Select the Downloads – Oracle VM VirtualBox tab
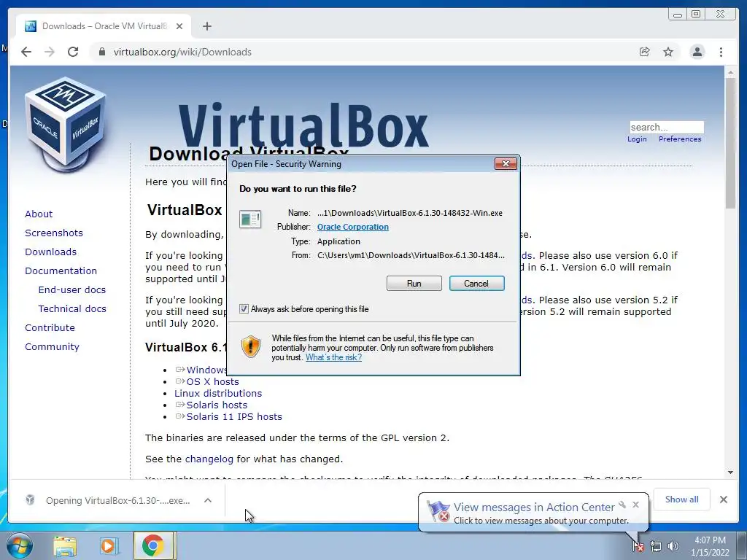 (104, 26)
